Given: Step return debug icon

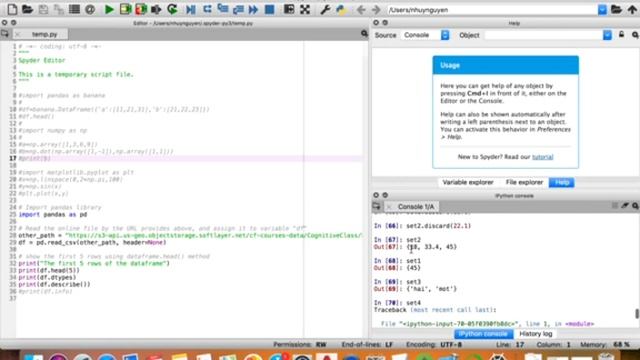Looking at the screenshot, I should [x=238, y=9].
